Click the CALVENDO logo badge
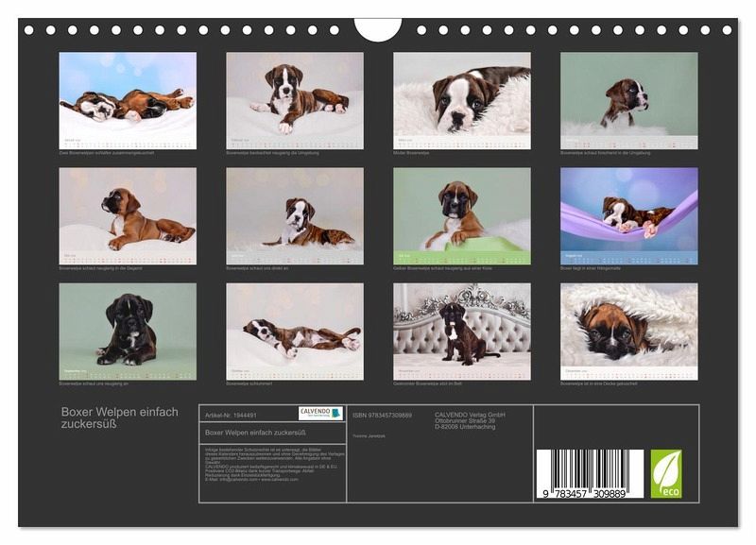756x545 pixels. point(320,414)
